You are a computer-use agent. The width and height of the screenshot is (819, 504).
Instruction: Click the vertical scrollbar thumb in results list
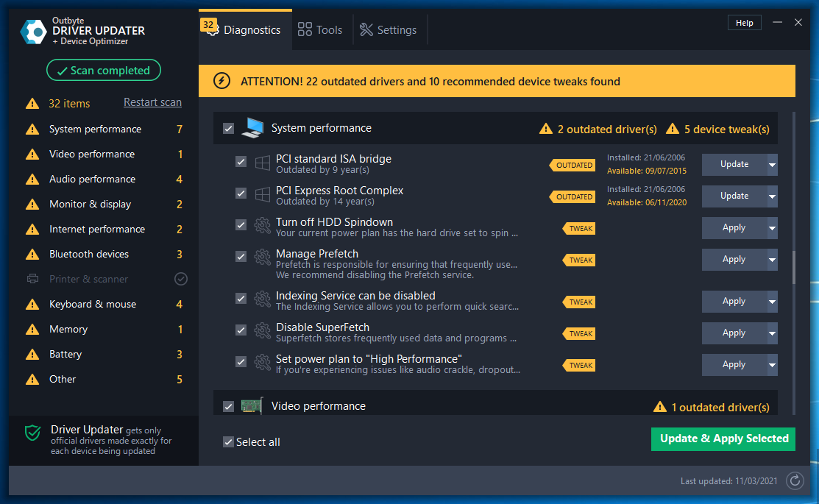793,267
